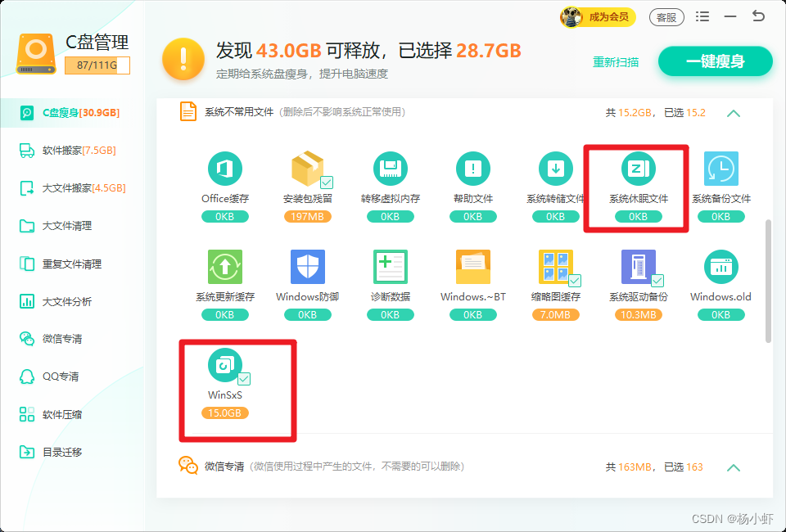Open the 帮助文件 icon

click(x=472, y=169)
